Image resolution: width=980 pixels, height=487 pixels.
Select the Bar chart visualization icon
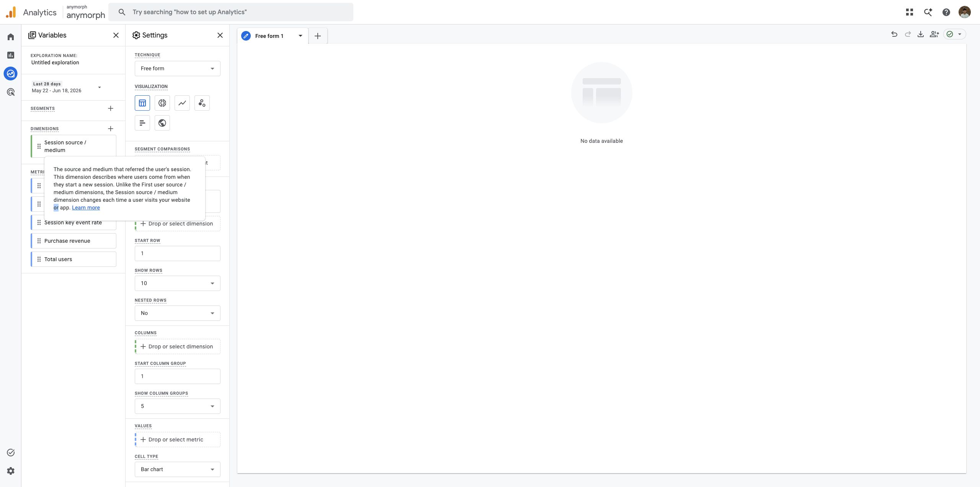coord(142,123)
